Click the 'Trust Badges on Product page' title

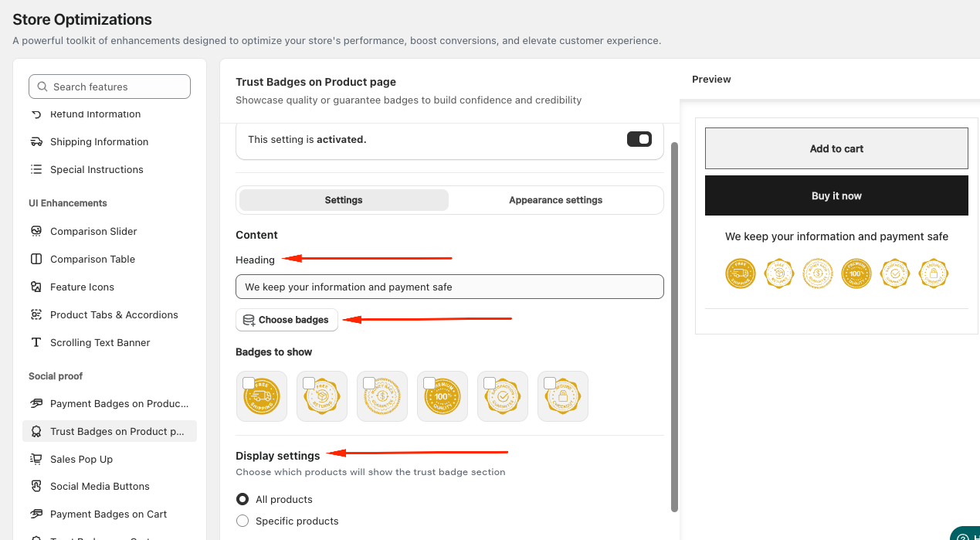[x=316, y=82]
